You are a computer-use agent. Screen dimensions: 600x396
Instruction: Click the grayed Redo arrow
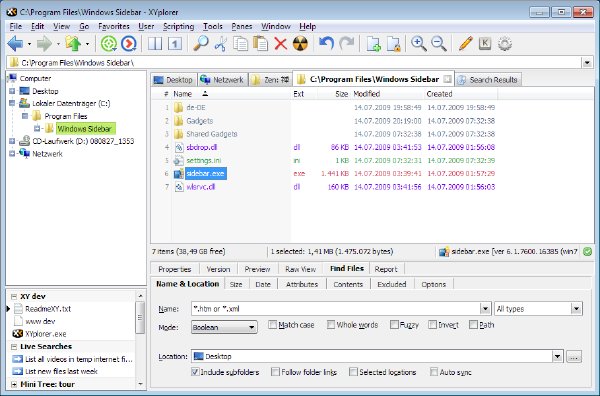click(x=347, y=43)
